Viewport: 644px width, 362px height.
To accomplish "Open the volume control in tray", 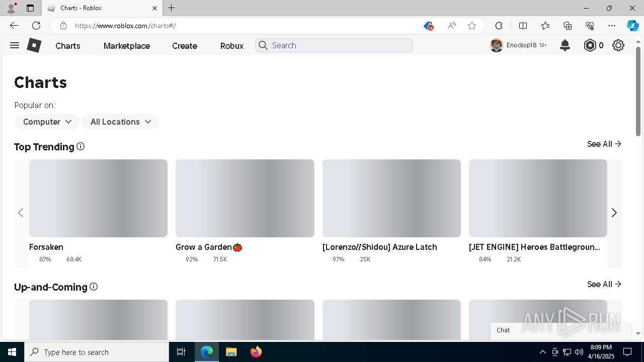I will 579,352.
